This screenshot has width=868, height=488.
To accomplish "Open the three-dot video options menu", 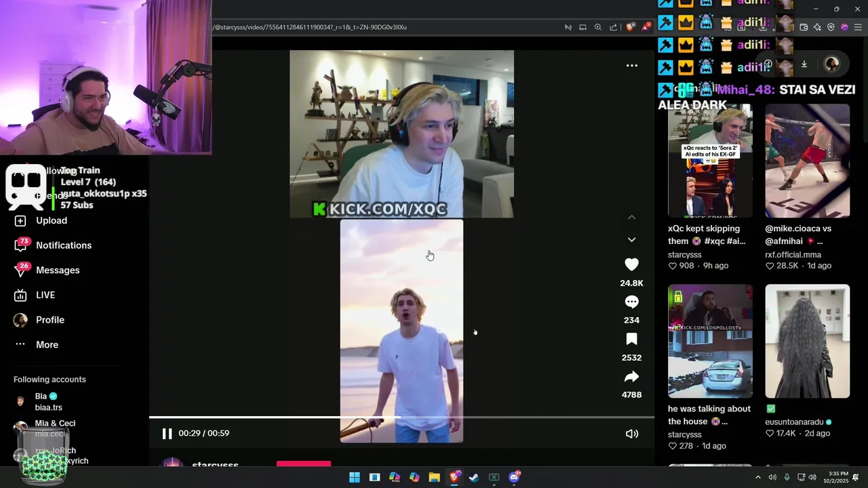I will [x=631, y=66].
